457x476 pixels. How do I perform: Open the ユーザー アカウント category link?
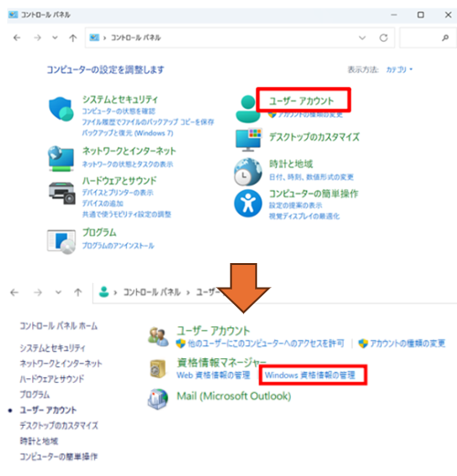pos(302,100)
